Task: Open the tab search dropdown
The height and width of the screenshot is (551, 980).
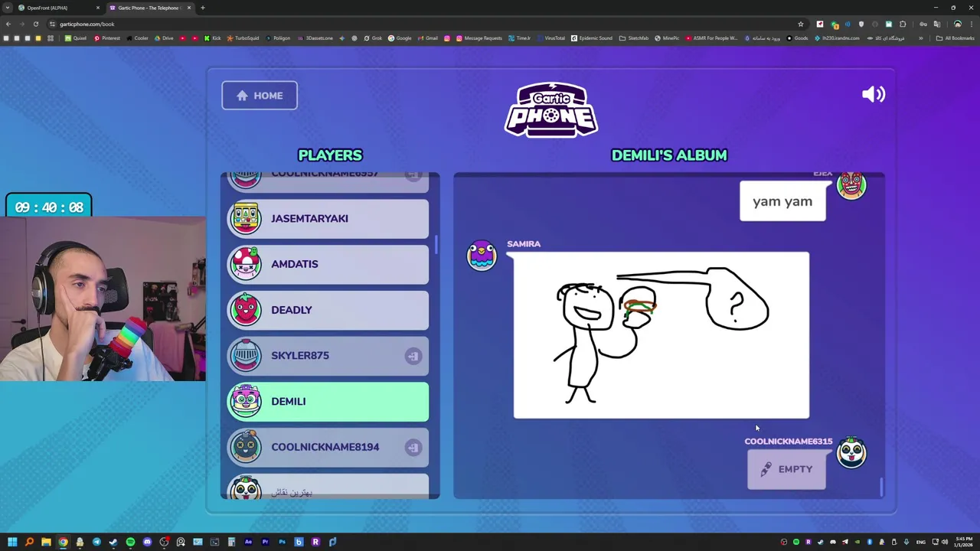Action: 7,8
